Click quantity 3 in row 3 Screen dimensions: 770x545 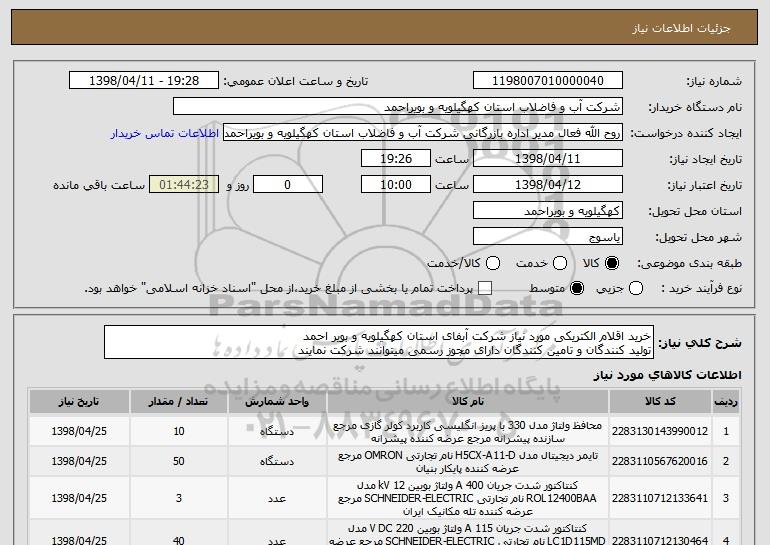[x=179, y=498]
